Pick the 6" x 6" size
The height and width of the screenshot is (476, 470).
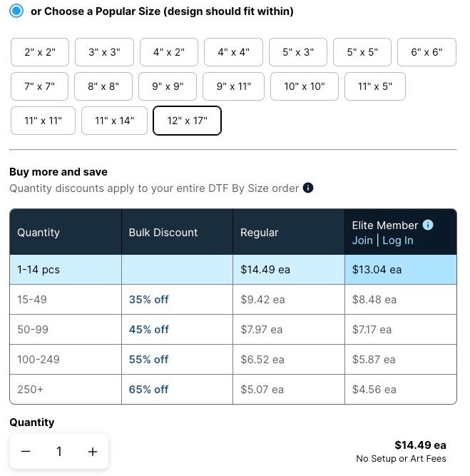pos(426,52)
